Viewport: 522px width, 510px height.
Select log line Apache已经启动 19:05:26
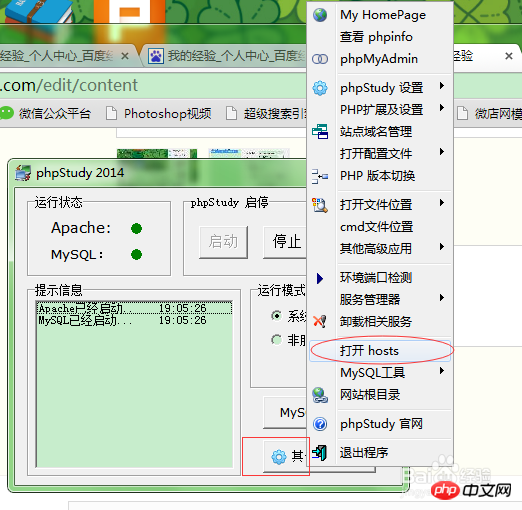pos(134,308)
